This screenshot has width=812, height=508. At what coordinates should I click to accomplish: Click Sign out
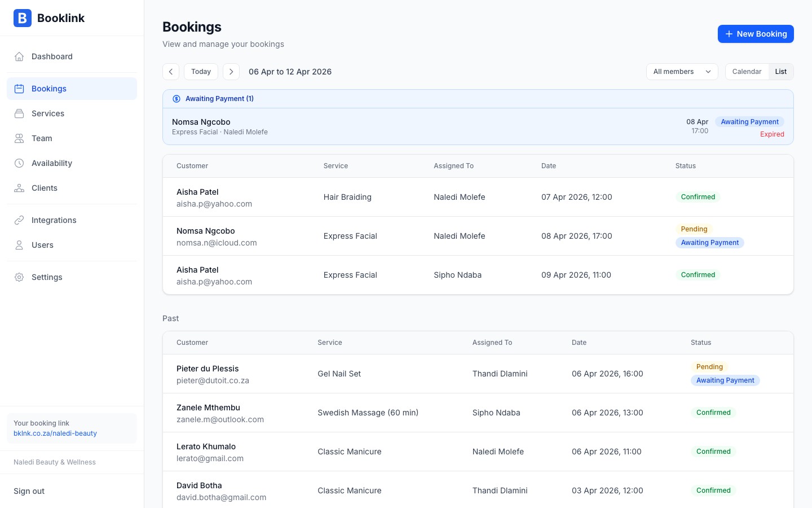pyautogui.click(x=29, y=491)
